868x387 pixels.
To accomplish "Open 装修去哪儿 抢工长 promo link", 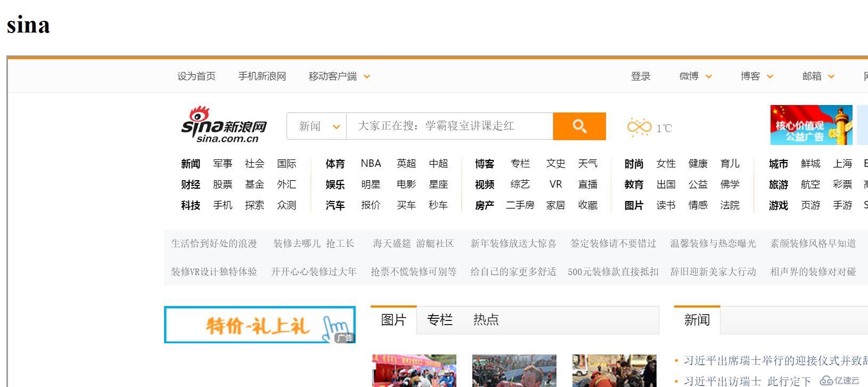I will (314, 244).
